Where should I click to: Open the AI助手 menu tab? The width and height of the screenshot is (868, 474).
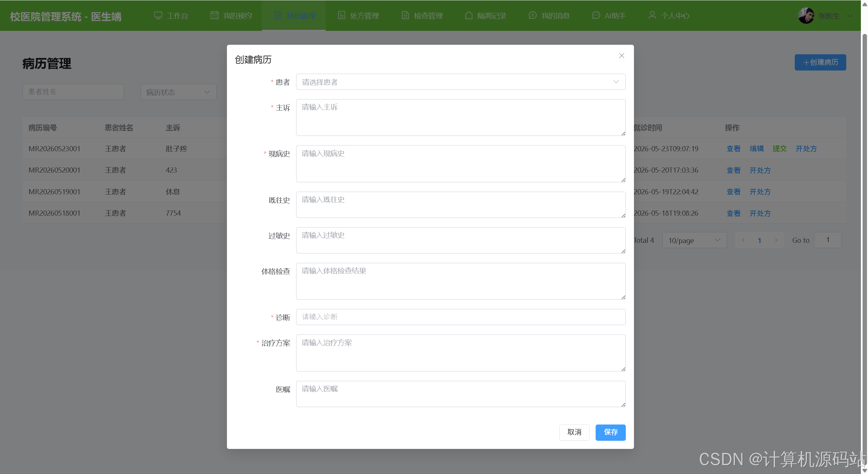click(609, 16)
